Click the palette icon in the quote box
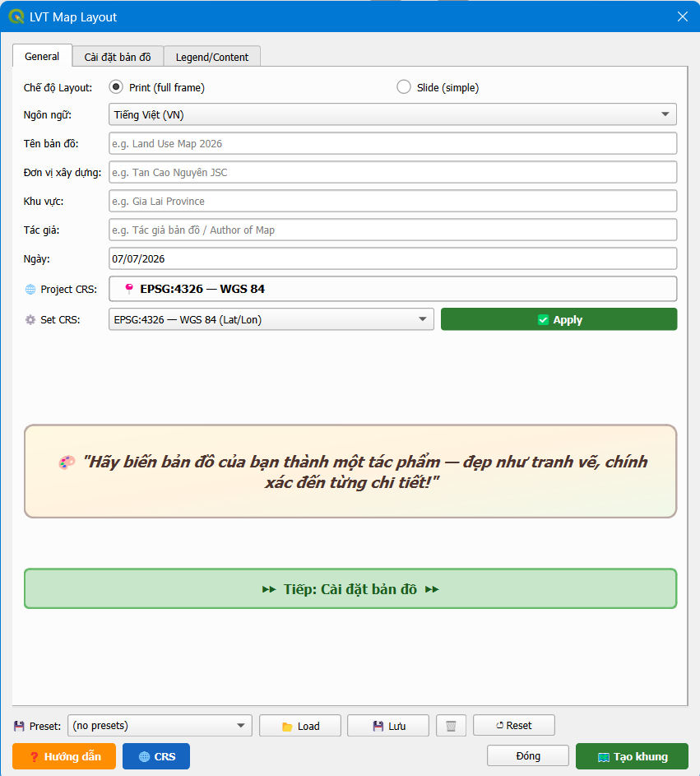 67,462
